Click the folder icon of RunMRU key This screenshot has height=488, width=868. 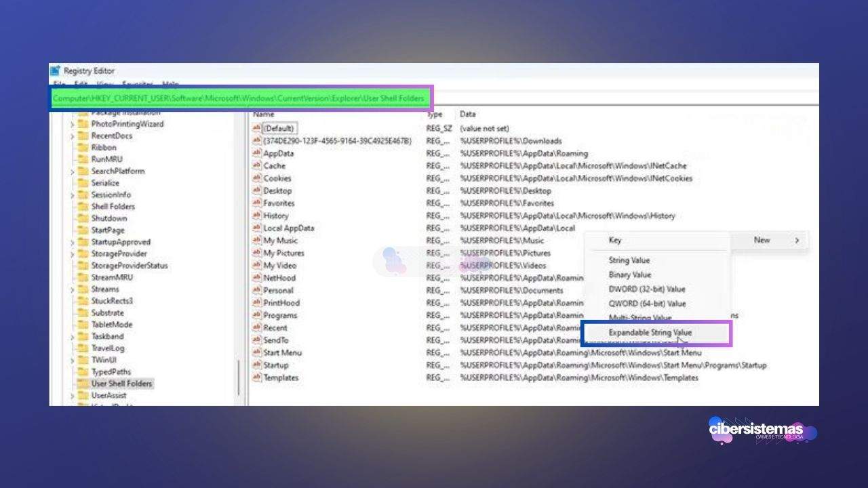click(83, 159)
